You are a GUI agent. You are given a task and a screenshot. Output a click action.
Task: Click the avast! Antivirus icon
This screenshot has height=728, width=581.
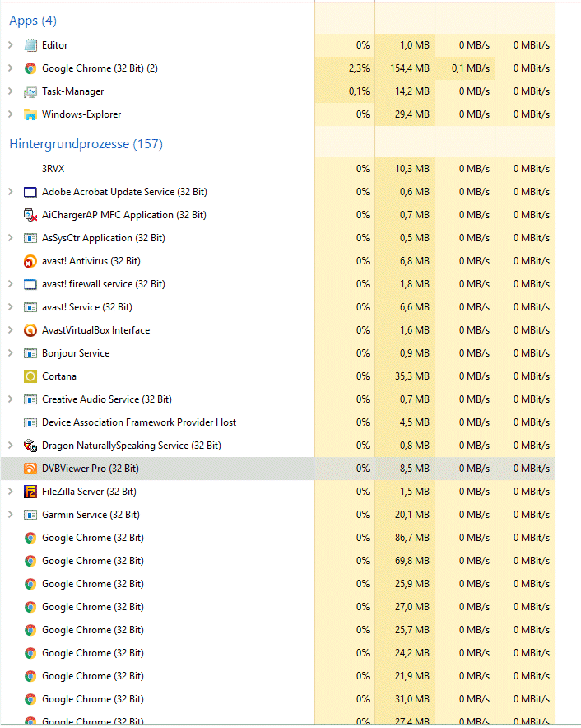(30, 261)
